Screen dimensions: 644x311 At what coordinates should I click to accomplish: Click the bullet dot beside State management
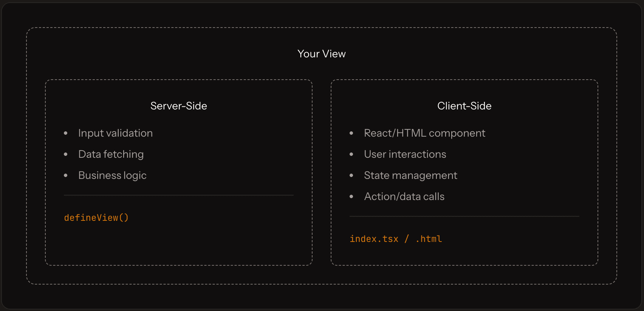pyautogui.click(x=351, y=176)
